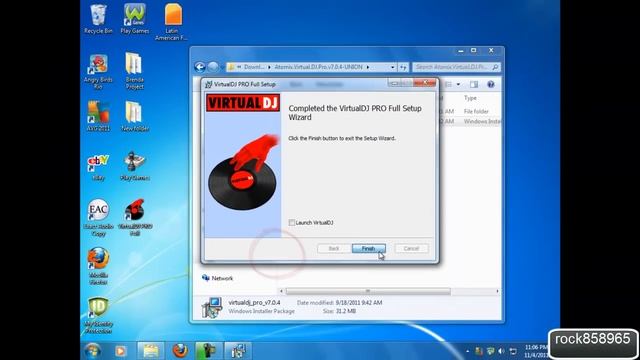
Task: Open the change view dropdown arrow
Action: [458, 84]
